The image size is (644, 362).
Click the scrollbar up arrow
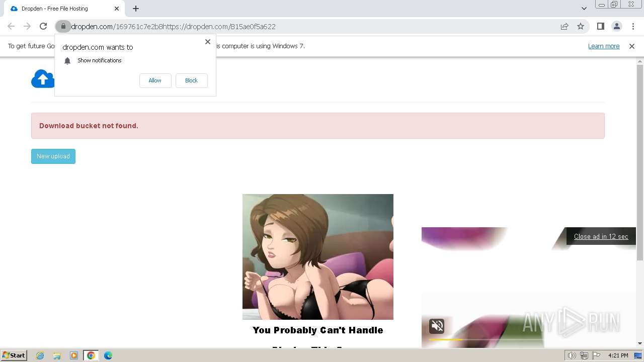click(640, 61)
